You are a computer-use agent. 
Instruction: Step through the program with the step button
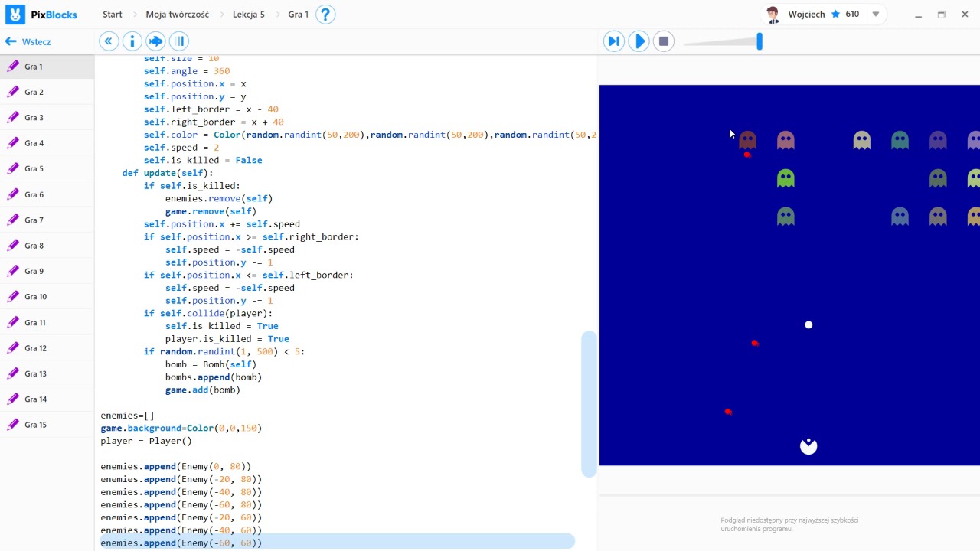[613, 41]
